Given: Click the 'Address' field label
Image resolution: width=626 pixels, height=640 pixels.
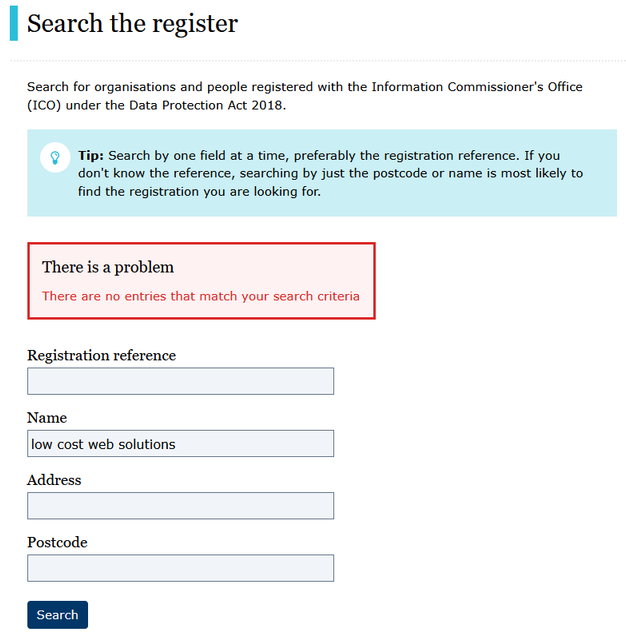Looking at the screenshot, I should (x=54, y=480).
